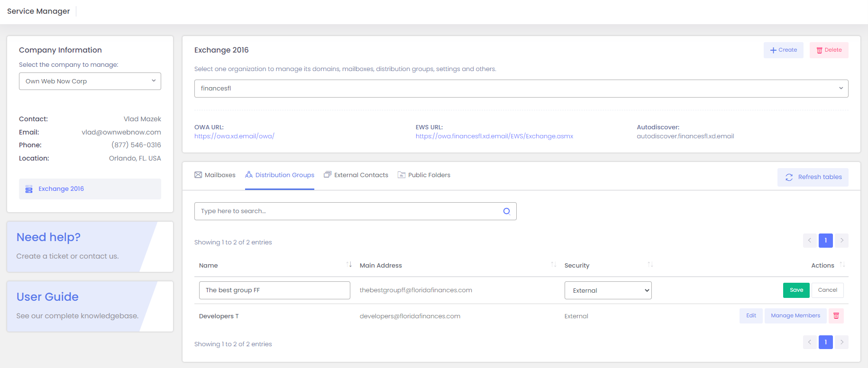Open the OWA URL link
Screen dimensions: 868x368
click(x=234, y=136)
